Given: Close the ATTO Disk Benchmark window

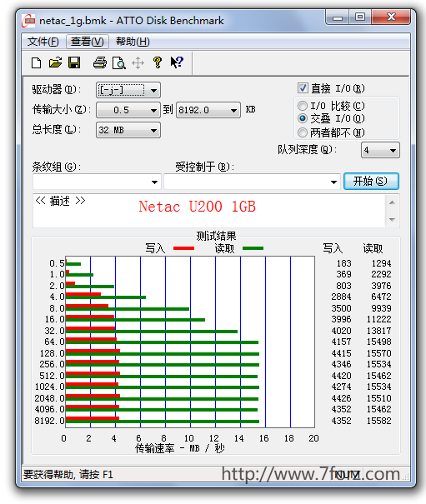Looking at the screenshot, I should click(x=391, y=17).
